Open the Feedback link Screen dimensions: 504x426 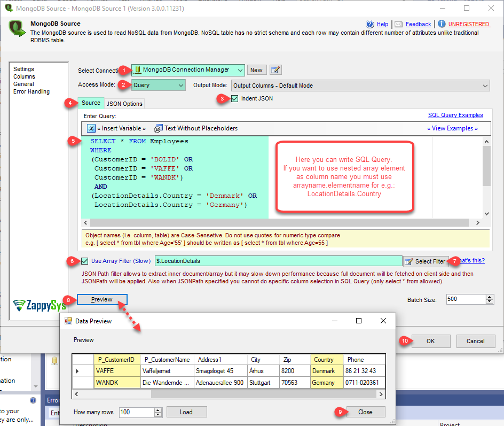pyautogui.click(x=418, y=24)
